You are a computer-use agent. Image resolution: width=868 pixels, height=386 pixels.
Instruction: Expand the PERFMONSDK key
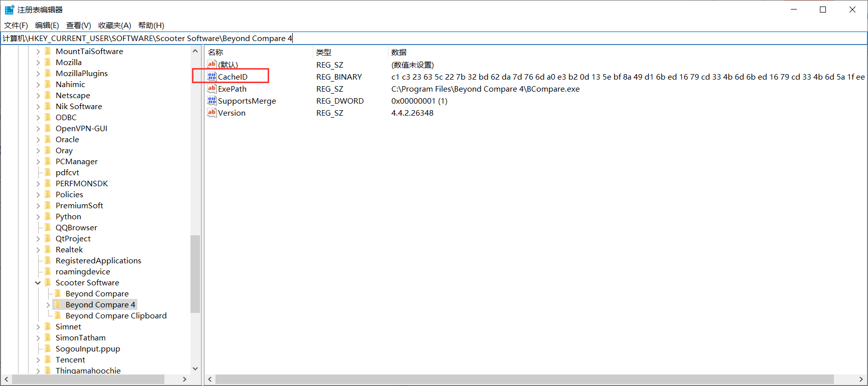(38, 183)
